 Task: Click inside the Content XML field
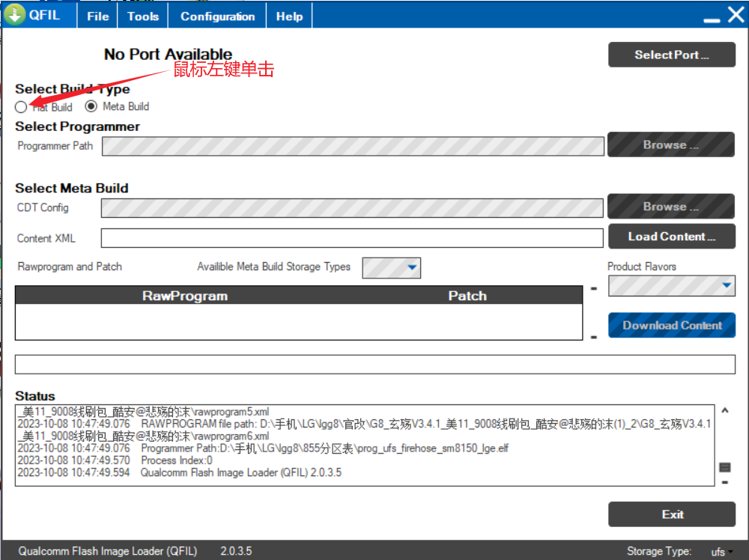[x=352, y=238]
